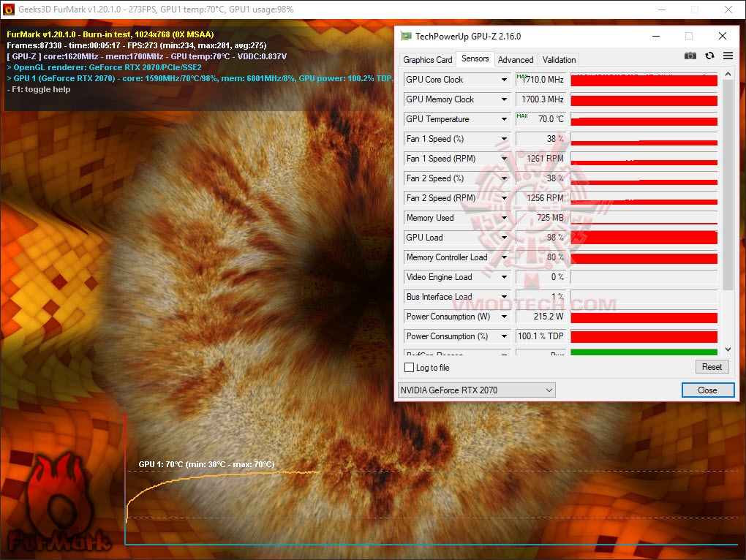The image size is (746, 560).
Task: Minimize the FurMark window
Action: (661, 10)
